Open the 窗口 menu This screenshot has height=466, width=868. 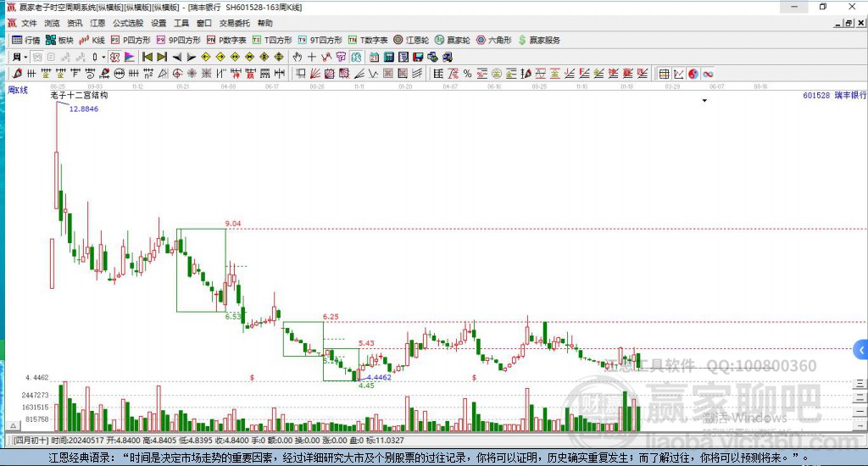[x=204, y=23]
